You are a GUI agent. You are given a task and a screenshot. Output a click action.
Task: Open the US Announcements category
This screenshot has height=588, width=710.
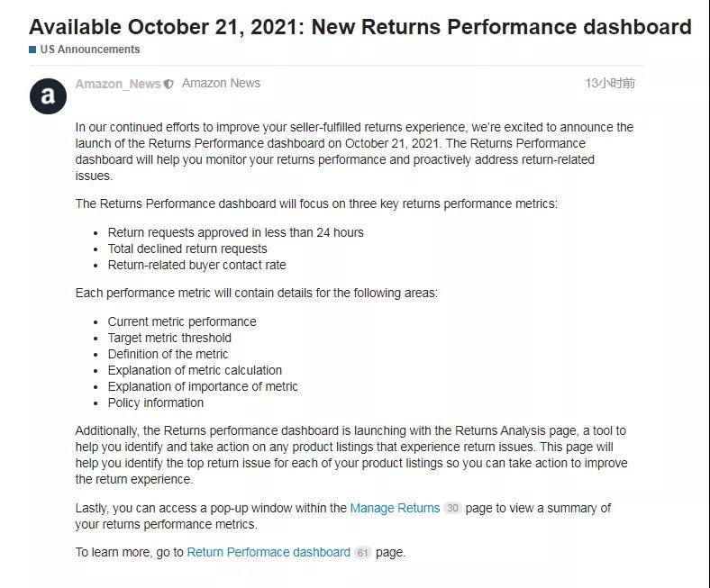click(90, 50)
